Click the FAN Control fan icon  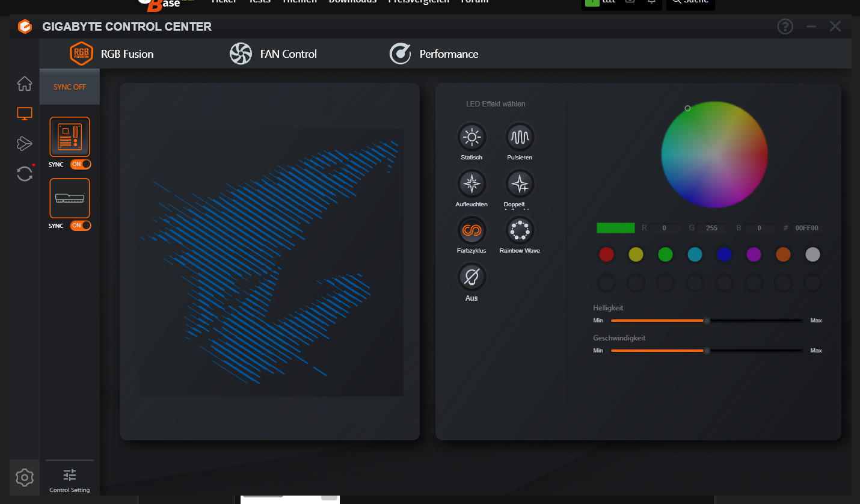pos(241,54)
